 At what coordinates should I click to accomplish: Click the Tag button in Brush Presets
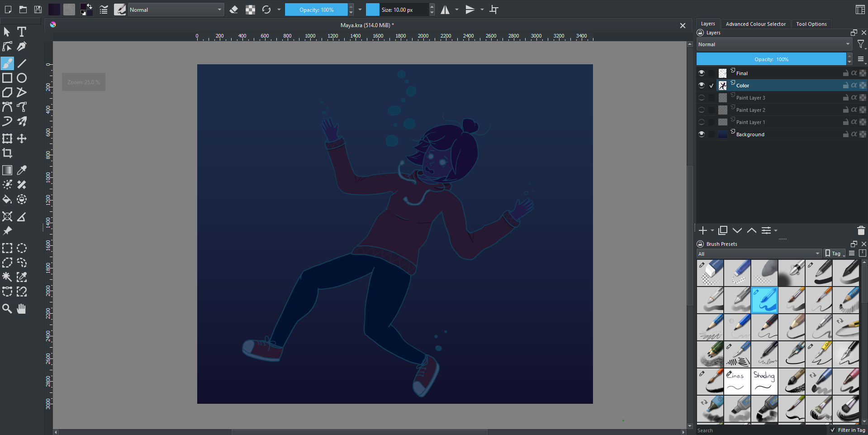835,253
